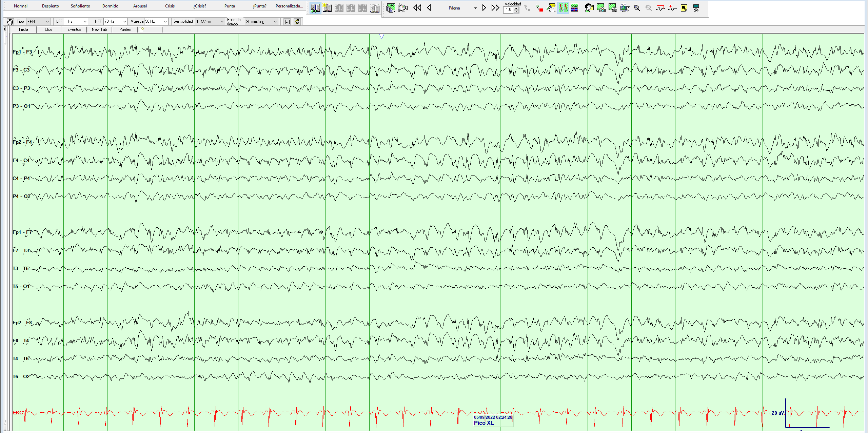Open the Sensibilidad 1 uV/mm dropdown

(210, 21)
